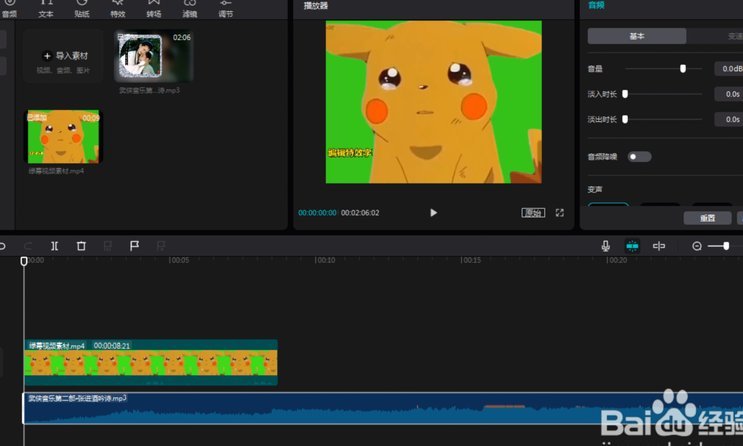Adjust the 淡出时长 fade-out slider handle
Viewport: 743px width, 446px height.
pos(625,119)
